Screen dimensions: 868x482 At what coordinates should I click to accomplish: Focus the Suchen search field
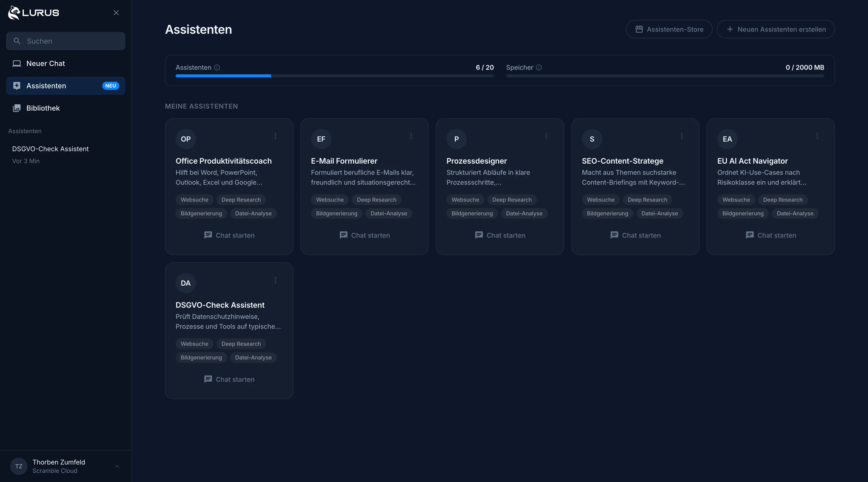(x=66, y=41)
